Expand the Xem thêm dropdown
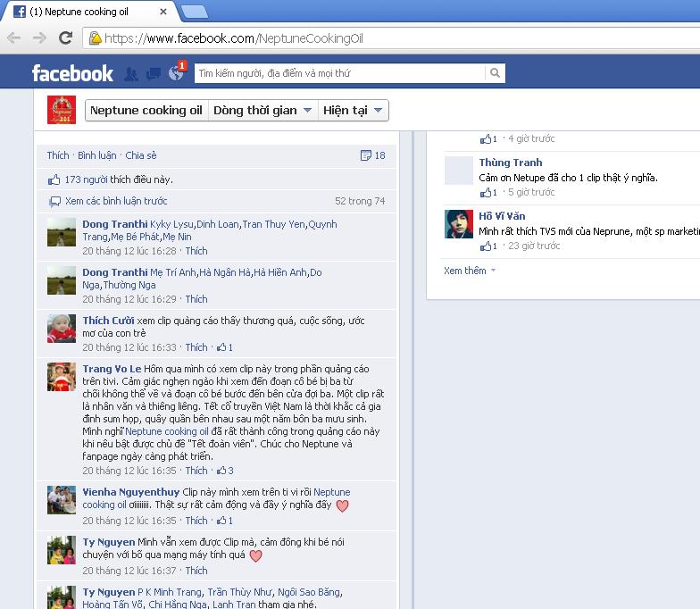 (x=470, y=271)
